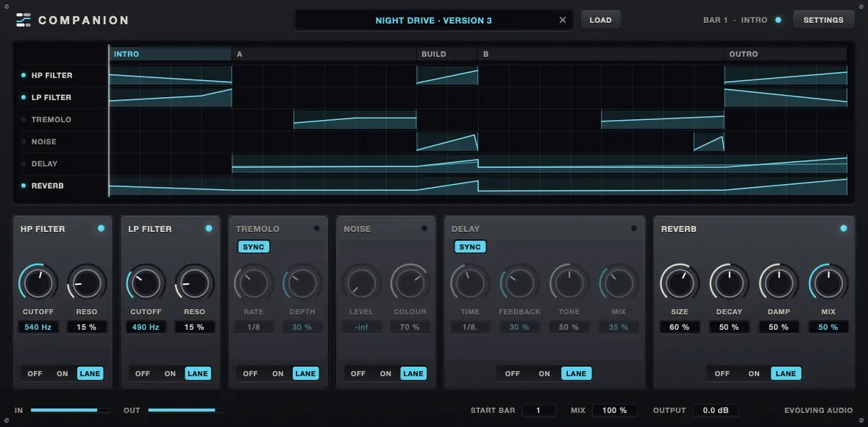Viewport: 868px width, 427px height.
Task: Toggle the HP FILTER lane dot
Action: click(24, 75)
